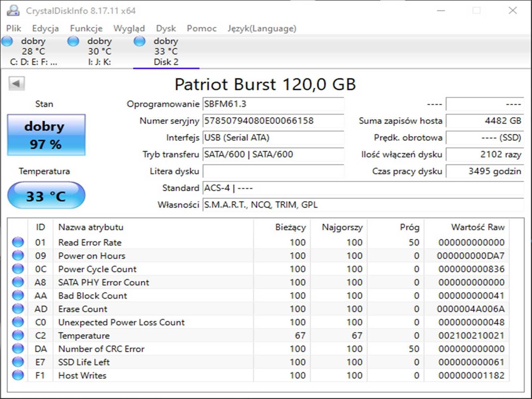Screen dimensions: 532x399
Task: Close the CrystalDiskInfo window
Action: click(x=513, y=11)
